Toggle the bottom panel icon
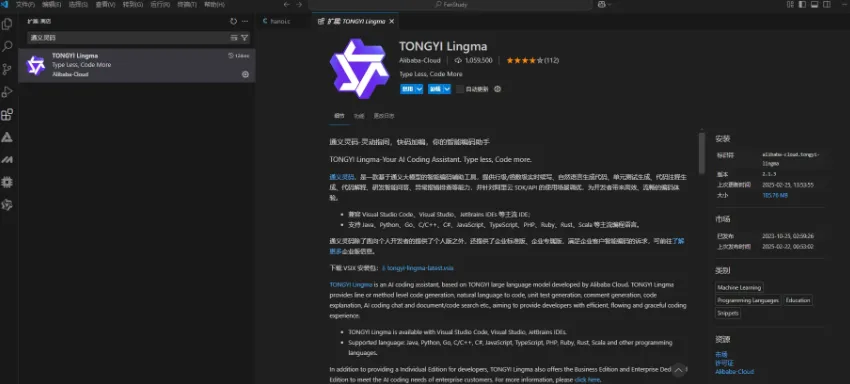 click(x=814, y=4)
